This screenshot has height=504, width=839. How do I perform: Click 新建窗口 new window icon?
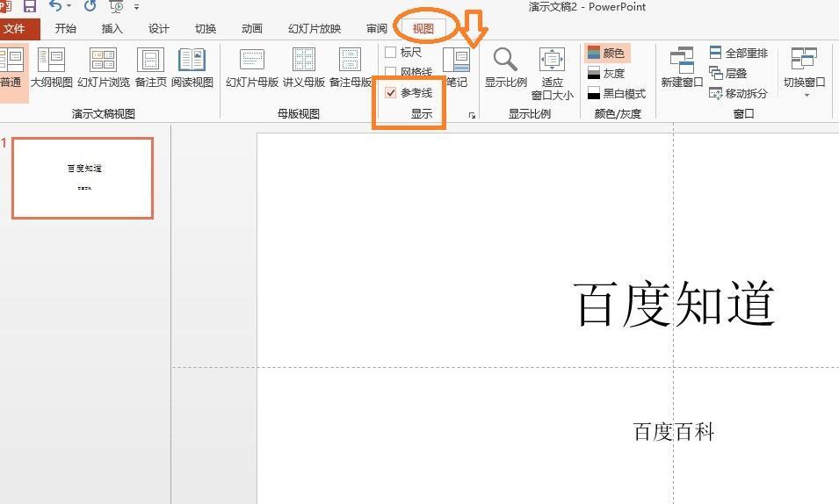[682, 67]
